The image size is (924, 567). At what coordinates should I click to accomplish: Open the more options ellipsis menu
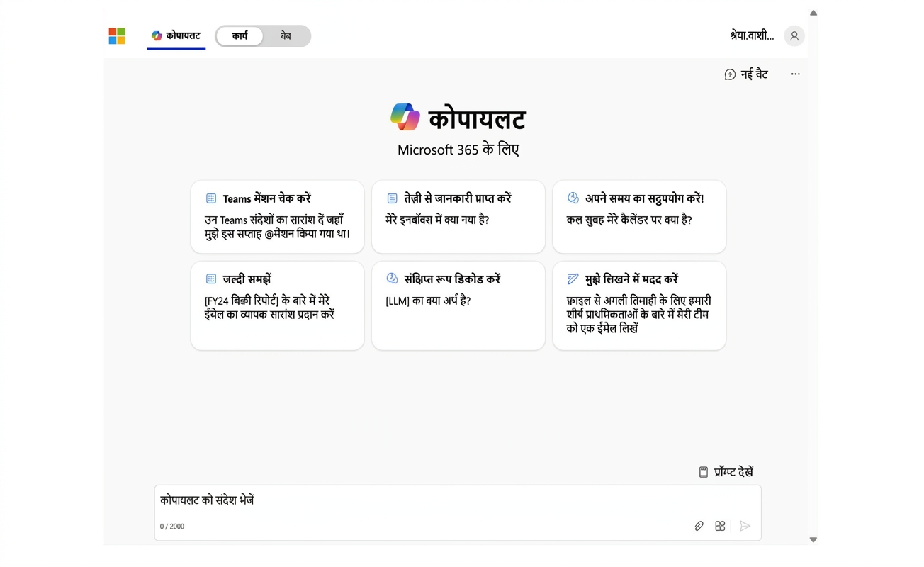click(x=795, y=74)
